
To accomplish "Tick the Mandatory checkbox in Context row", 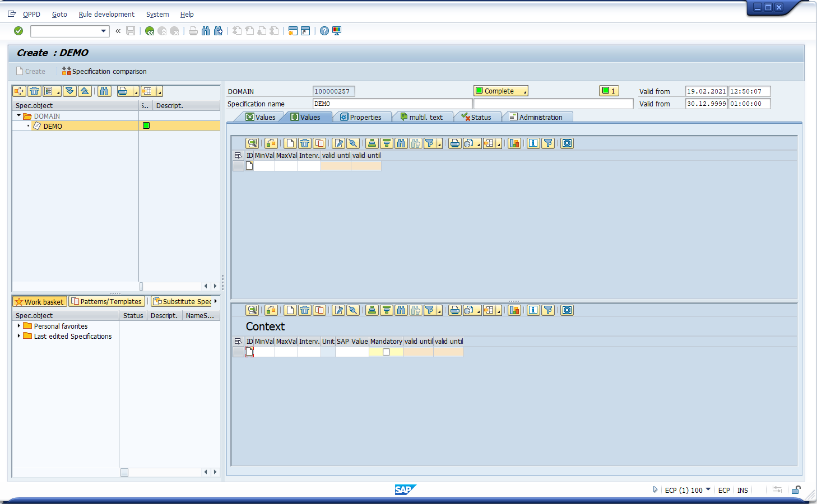I will (x=386, y=352).
